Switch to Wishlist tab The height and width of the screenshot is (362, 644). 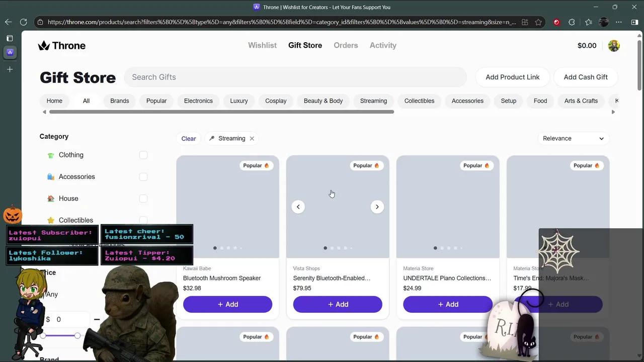(x=262, y=45)
